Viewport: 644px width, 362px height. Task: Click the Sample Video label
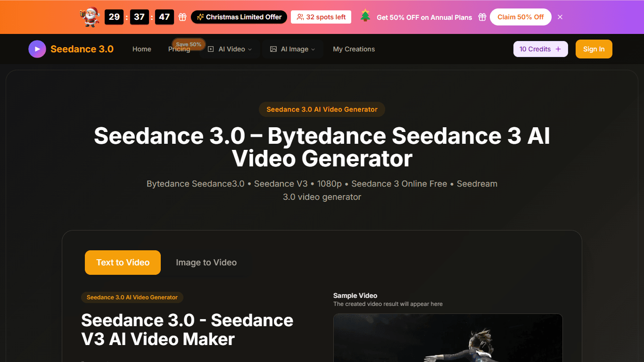tap(355, 296)
